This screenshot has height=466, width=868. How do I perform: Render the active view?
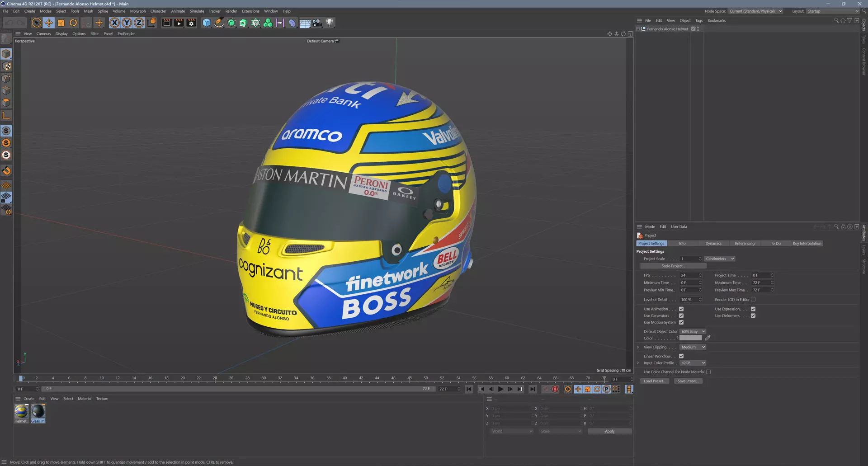click(x=166, y=23)
